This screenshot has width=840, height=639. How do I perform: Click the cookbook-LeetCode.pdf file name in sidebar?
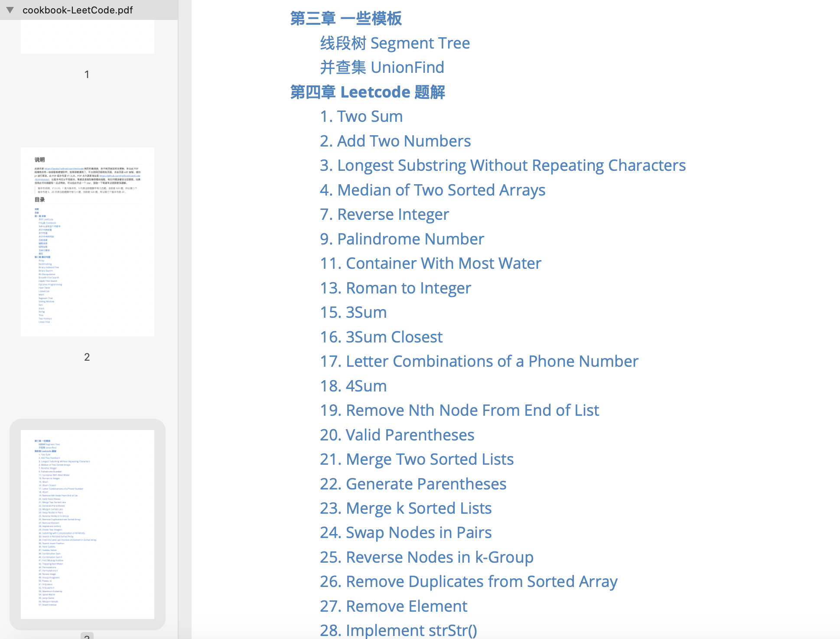click(x=78, y=10)
